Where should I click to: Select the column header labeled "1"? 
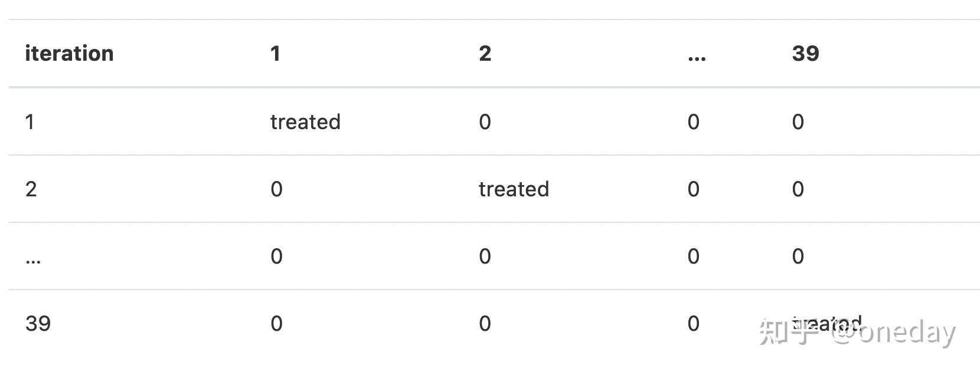click(275, 54)
